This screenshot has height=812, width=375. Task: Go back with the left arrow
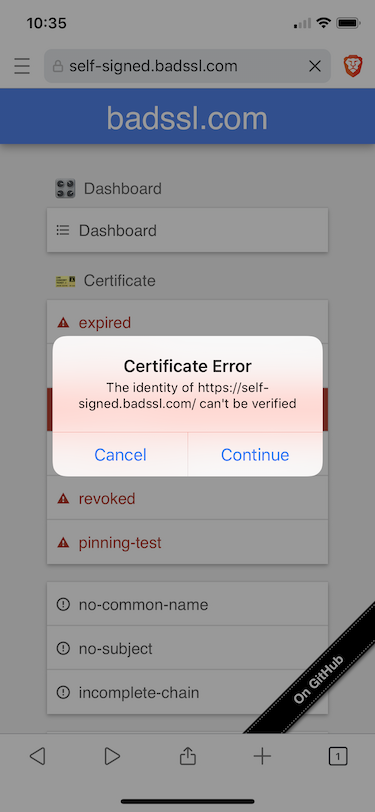coord(37,756)
